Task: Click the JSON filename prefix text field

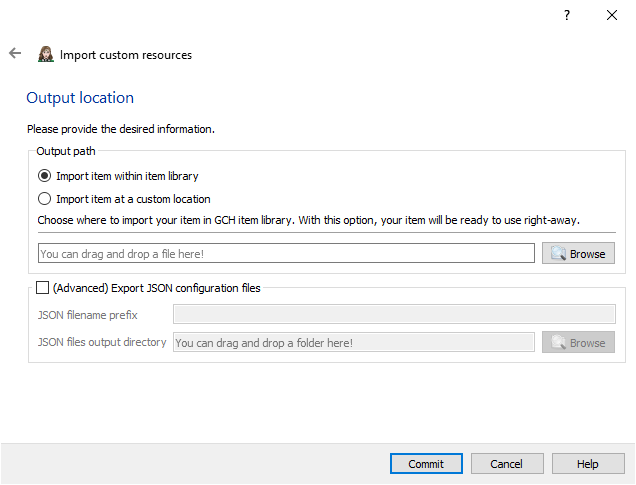Action: (x=393, y=314)
